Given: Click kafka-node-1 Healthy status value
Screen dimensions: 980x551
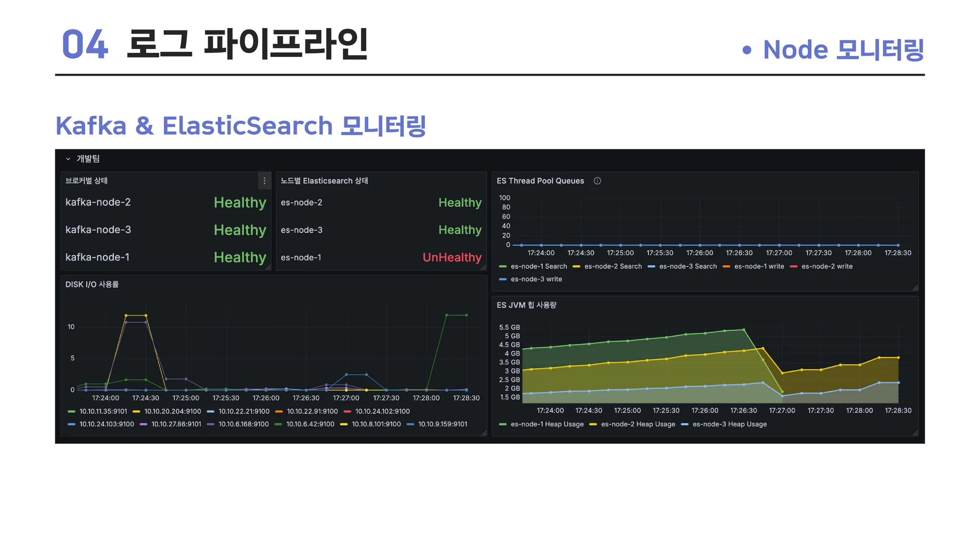Looking at the screenshot, I should 240,257.
